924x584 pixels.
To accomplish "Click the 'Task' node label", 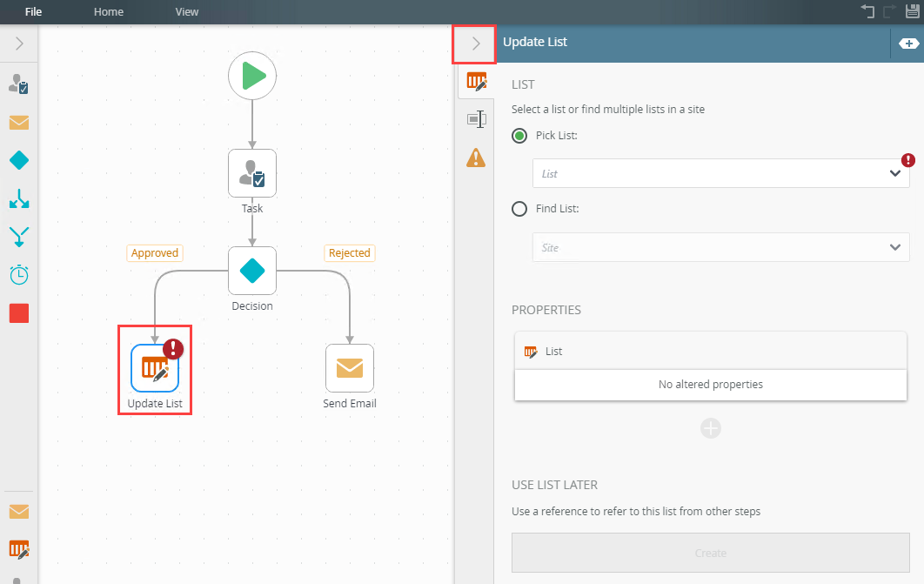I will (x=252, y=209).
